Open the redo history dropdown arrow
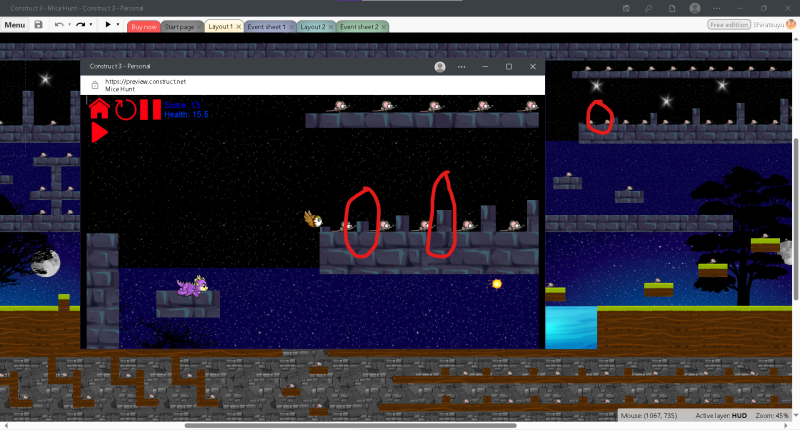This screenshot has height=430, width=800. [91, 24]
